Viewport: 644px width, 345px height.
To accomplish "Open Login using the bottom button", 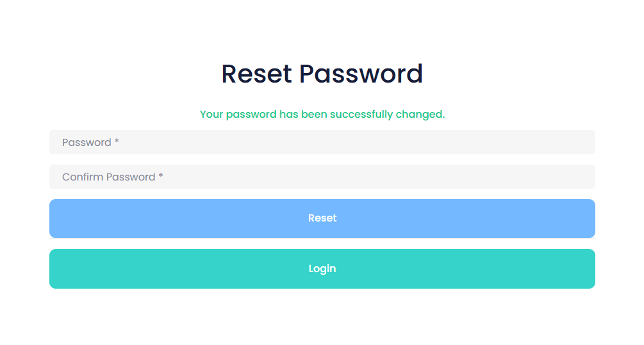I will (322, 269).
